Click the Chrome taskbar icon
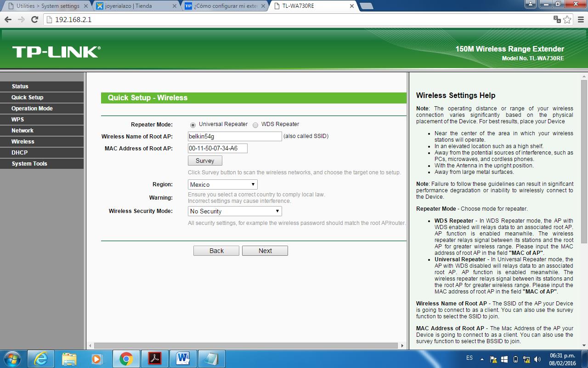Image resolution: width=588 pixels, height=368 pixels. click(126, 359)
